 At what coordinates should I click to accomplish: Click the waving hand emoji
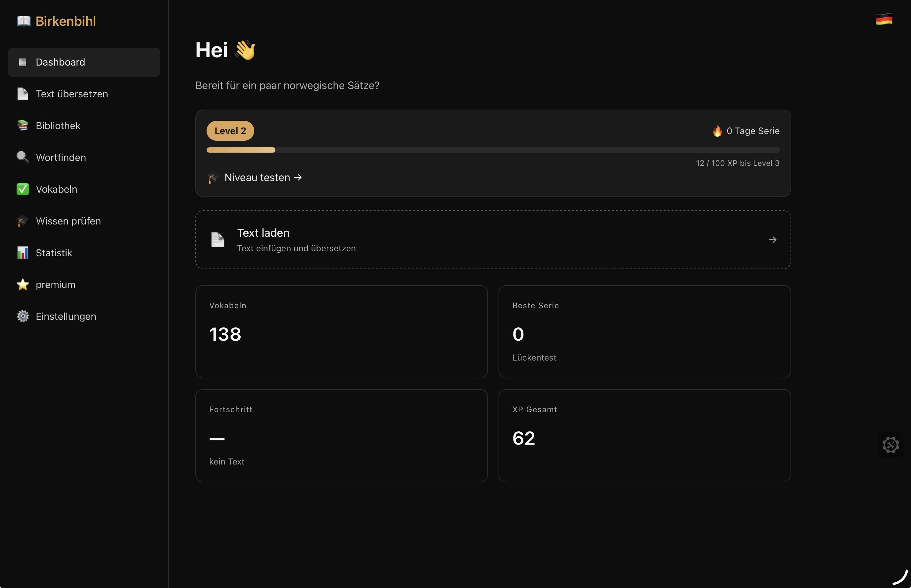(245, 50)
